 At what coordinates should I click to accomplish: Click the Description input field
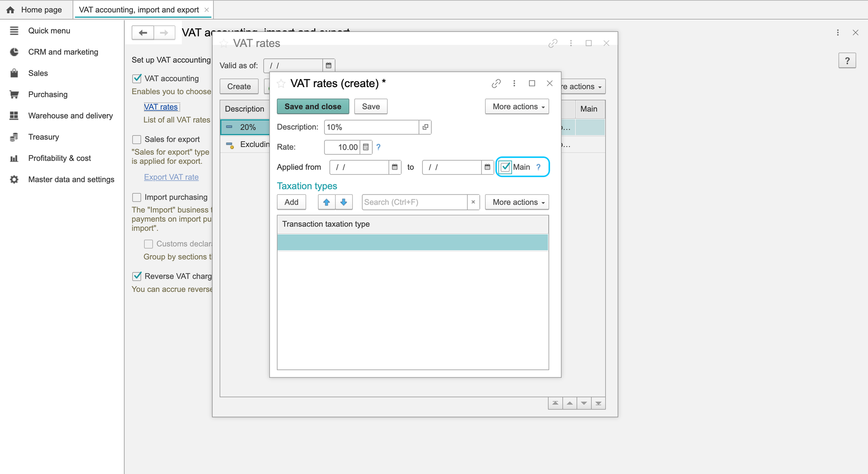tap(371, 127)
